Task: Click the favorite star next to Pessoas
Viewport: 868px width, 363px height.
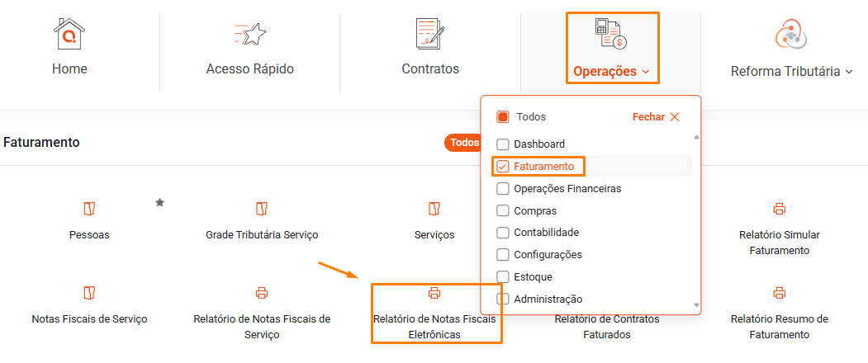Action: click(x=160, y=202)
